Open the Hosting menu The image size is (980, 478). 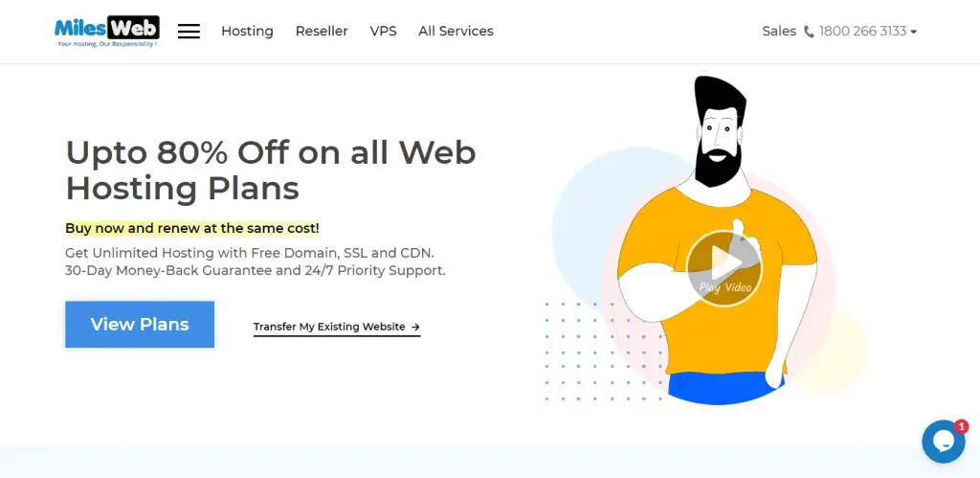pyautogui.click(x=248, y=32)
